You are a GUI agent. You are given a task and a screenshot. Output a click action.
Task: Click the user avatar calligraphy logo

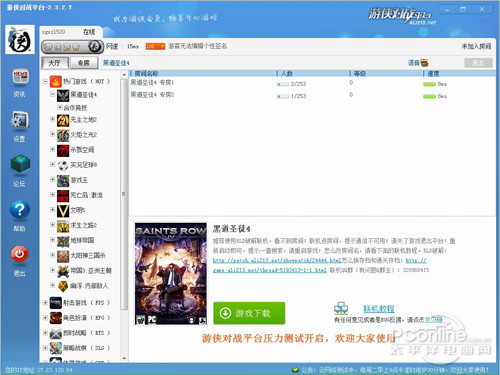[x=20, y=39]
